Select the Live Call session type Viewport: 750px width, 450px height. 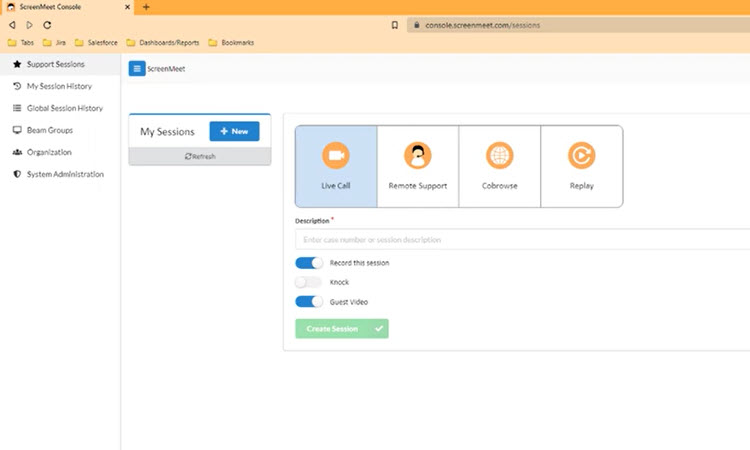(336, 166)
